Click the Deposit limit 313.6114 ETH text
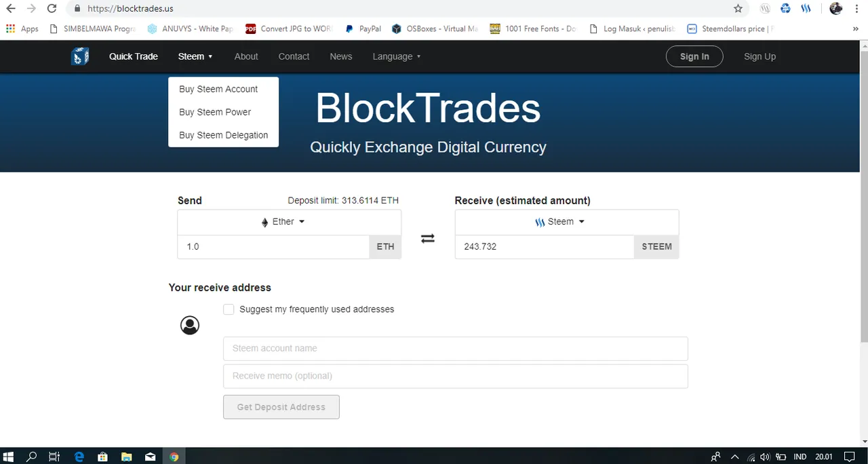The image size is (868, 464). pyautogui.click(x=343, y=200)
